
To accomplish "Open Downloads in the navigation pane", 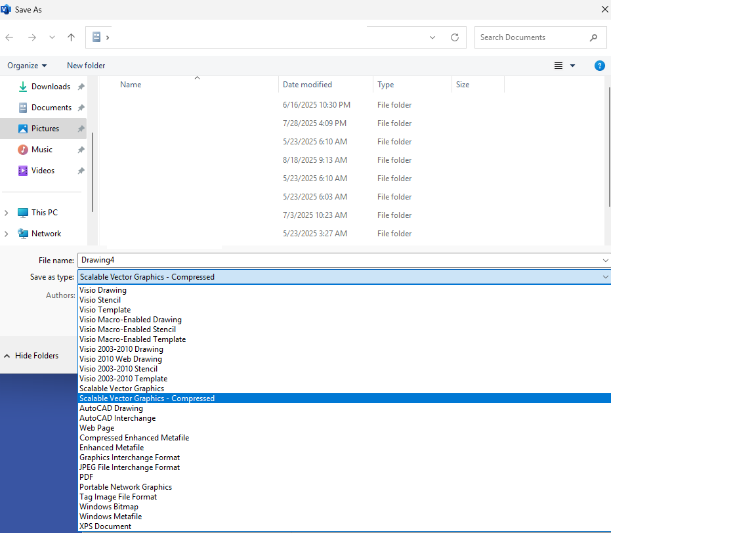I will [x=51, y=87].
